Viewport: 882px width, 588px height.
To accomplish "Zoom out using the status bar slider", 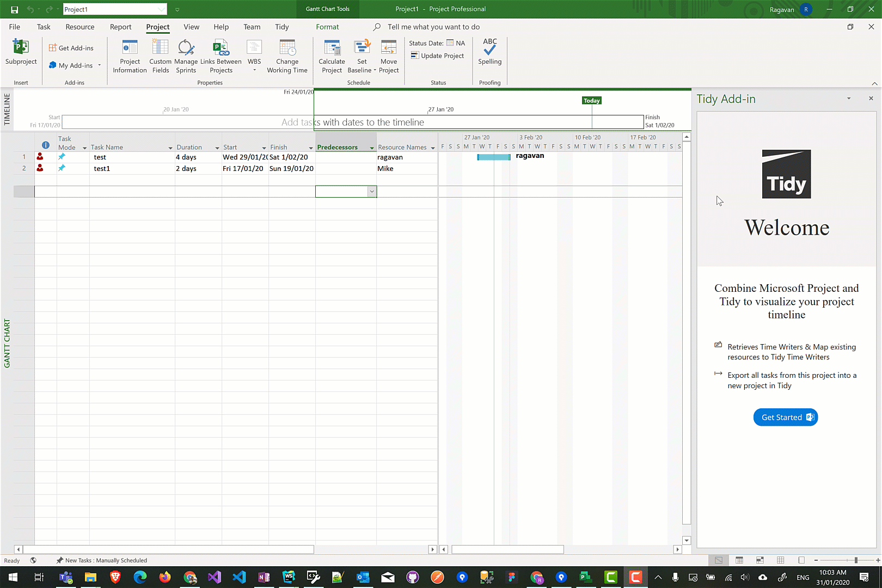I will pyautogui.click(x=815, y=559).
